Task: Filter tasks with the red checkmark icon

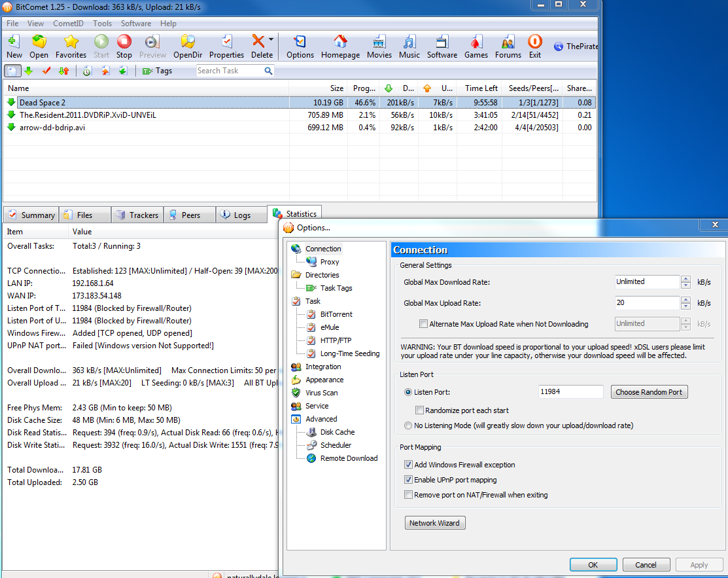Action: (x=46, y=71)
